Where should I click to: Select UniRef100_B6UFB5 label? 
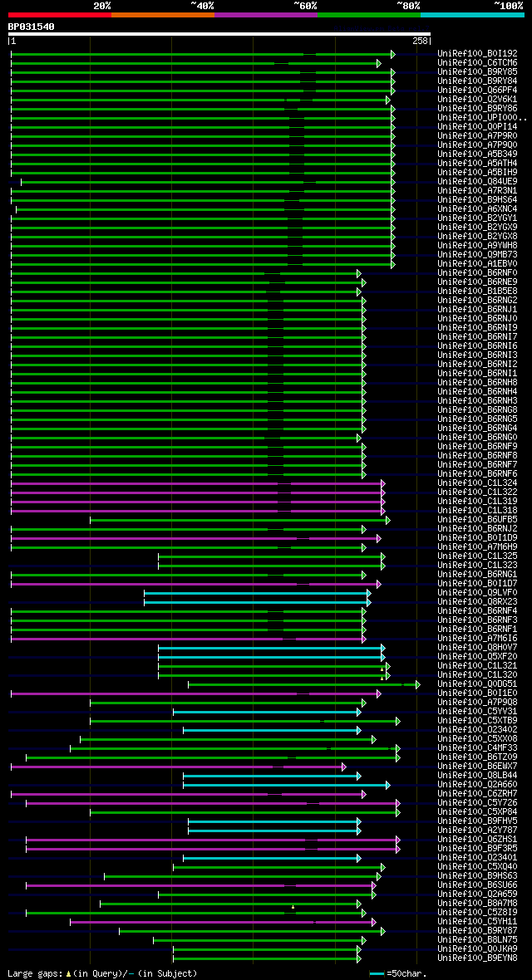coord(477,519)
